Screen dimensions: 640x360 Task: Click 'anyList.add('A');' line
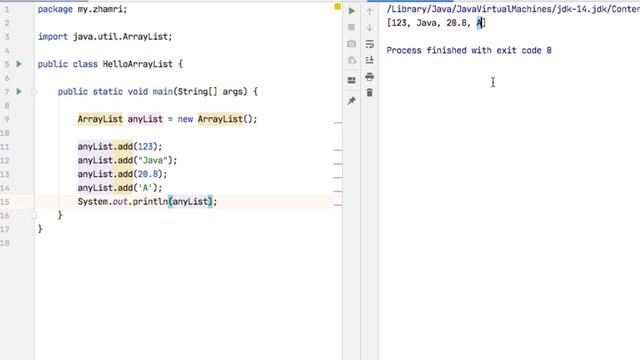[120, 188]
